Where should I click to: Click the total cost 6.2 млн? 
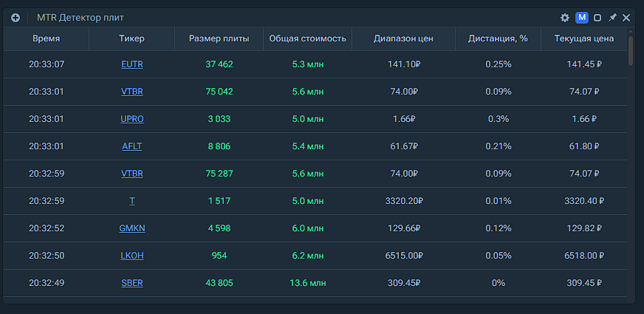[308, 256]
